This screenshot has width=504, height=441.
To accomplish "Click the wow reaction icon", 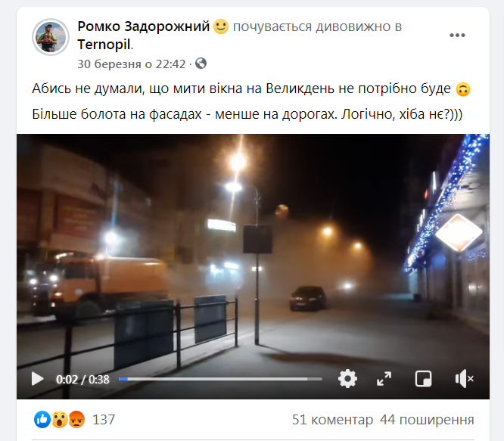I will pos(60,420).
